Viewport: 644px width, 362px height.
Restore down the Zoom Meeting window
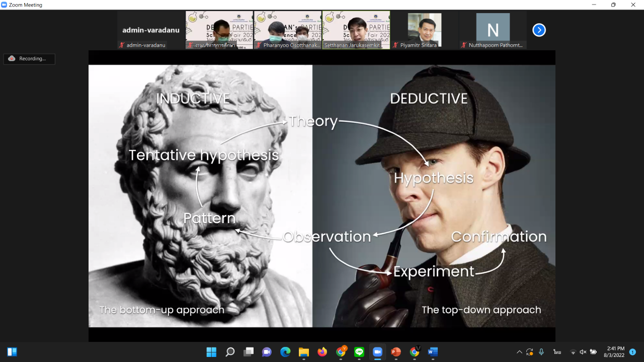613,5
